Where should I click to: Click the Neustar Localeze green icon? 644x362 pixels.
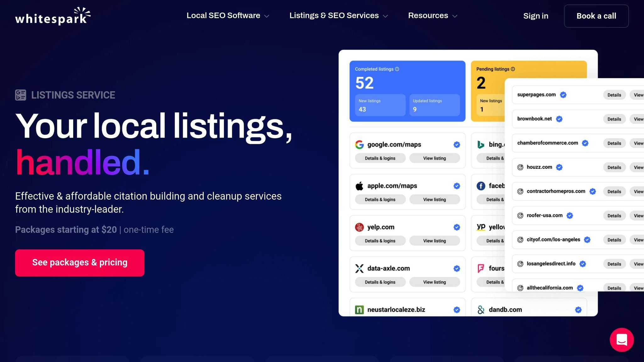click(x=359, y=310)
